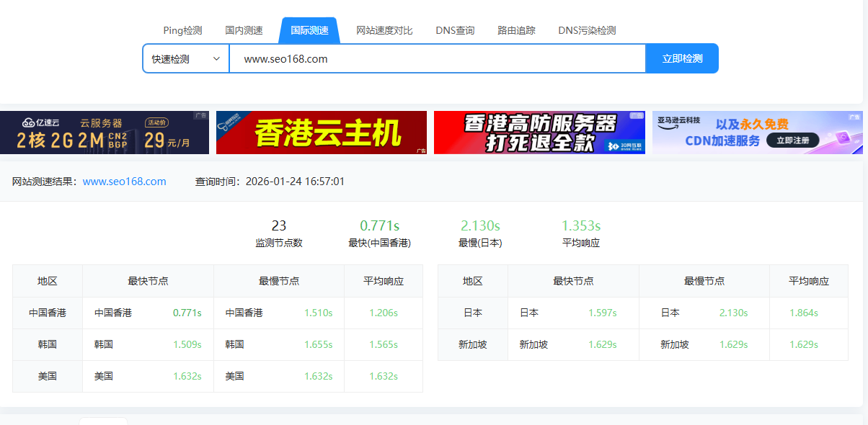This screenshot has height=425, width=868.
Task: Click the 最快节点 header in left table
Action: pyautogui.click(x=148, y=281)
